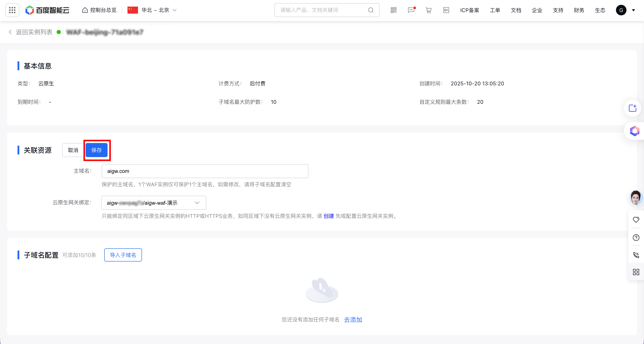Screen dimensions: 644x344
Task: Click the 去添加 link
Action: click(353, 319)
